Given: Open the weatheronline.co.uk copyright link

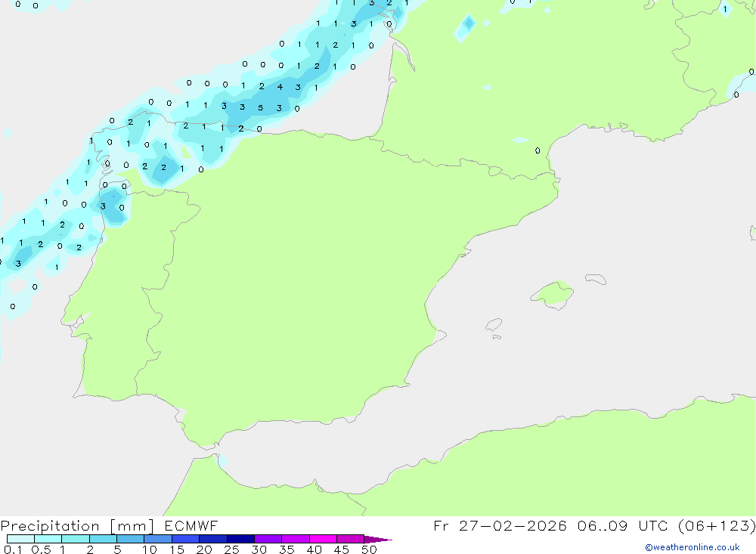Looking at the screenshot, I should (x=692, y=547).
